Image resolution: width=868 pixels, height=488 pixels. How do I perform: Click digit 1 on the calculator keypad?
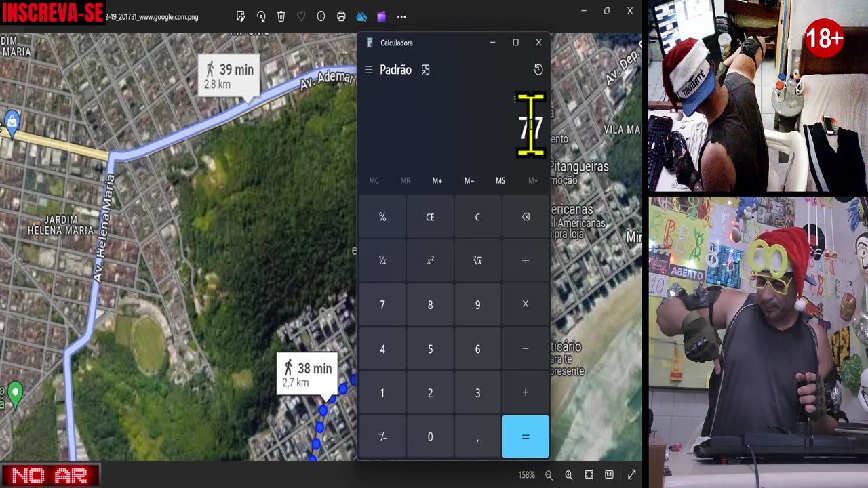tap(382, 392)
